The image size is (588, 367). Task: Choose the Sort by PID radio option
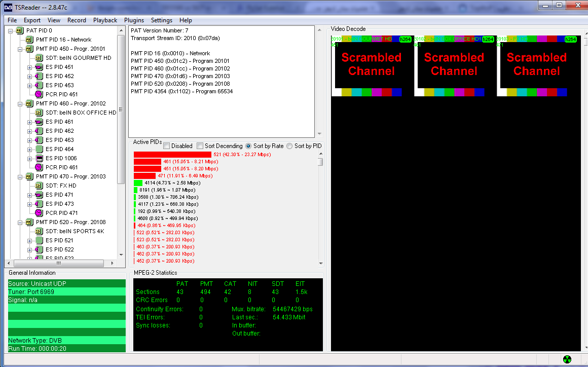coord(289,146)
